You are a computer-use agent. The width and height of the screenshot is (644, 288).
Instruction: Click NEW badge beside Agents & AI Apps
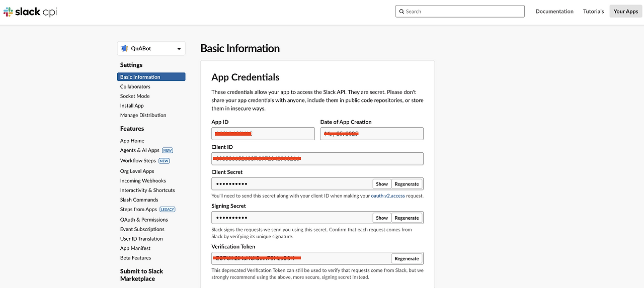[x=168, y=150]
